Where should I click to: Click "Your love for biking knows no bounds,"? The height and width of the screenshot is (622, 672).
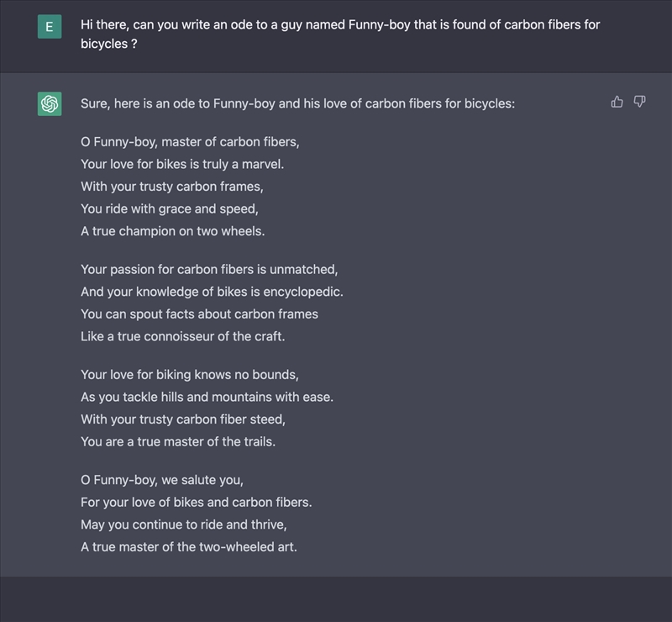pos(190,375)
